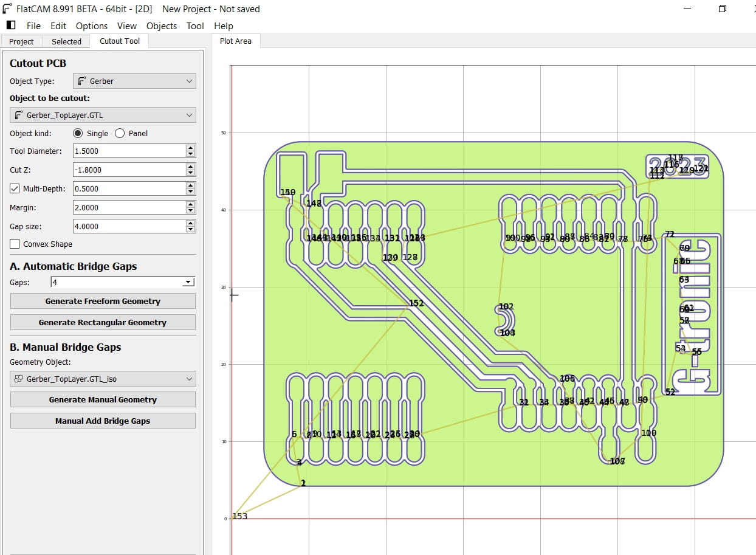This screenshot has height=555, width=756.
Task: Click the Manual Add Bridge Gaps button
Action: tap(102, 420)
